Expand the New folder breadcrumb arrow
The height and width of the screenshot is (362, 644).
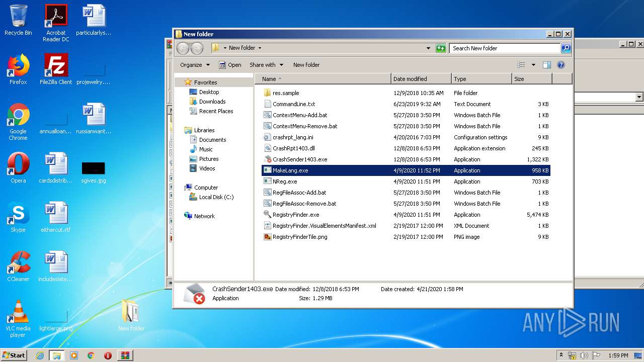coord(260,48)
